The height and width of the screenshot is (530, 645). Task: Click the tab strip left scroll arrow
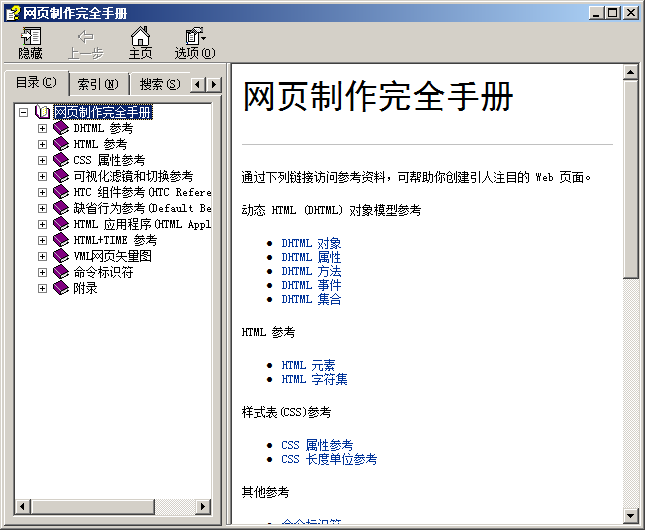[x=198, y=85]
